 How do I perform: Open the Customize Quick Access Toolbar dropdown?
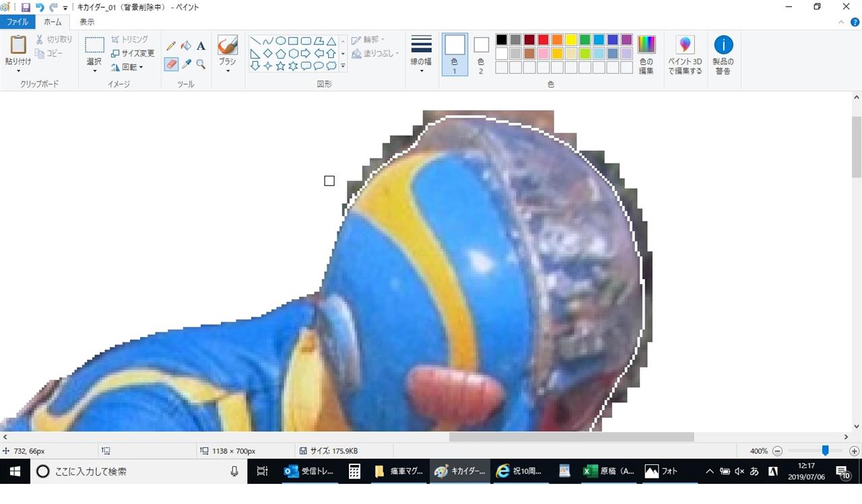click(x=65, y=8)
